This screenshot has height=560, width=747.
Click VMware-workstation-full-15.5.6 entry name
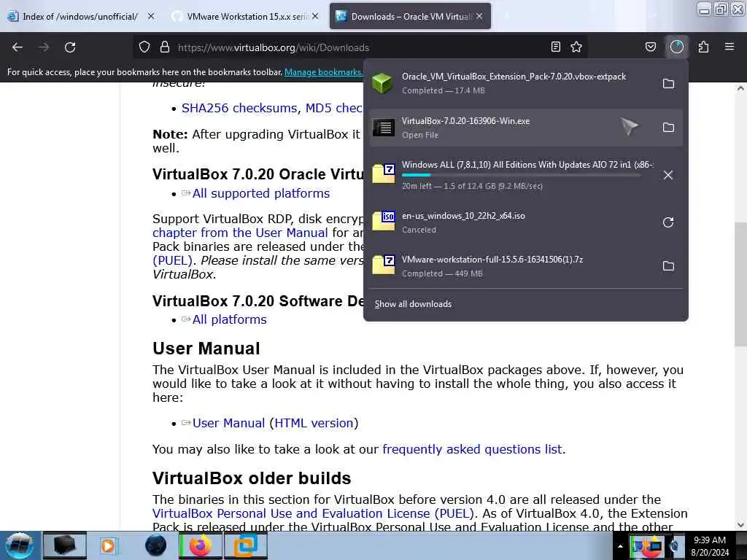492,260
